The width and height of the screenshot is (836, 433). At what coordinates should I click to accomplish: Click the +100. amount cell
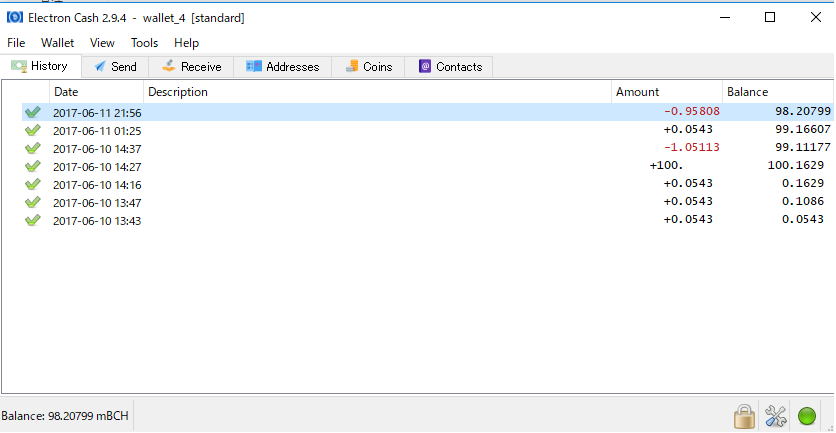[666, 166]
